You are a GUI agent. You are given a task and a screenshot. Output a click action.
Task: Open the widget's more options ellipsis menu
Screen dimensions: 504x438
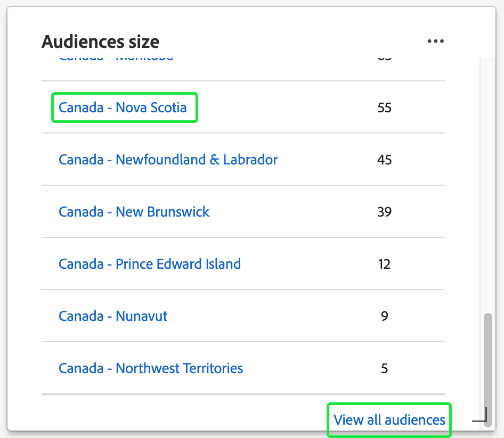[x=435, y=41]
